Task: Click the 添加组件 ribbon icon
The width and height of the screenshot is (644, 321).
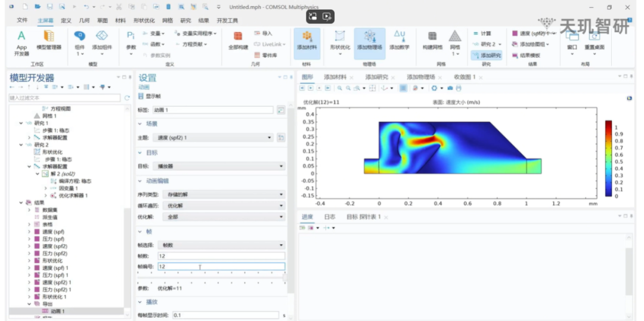Action: pyautogui.click(x=101, y=43)
